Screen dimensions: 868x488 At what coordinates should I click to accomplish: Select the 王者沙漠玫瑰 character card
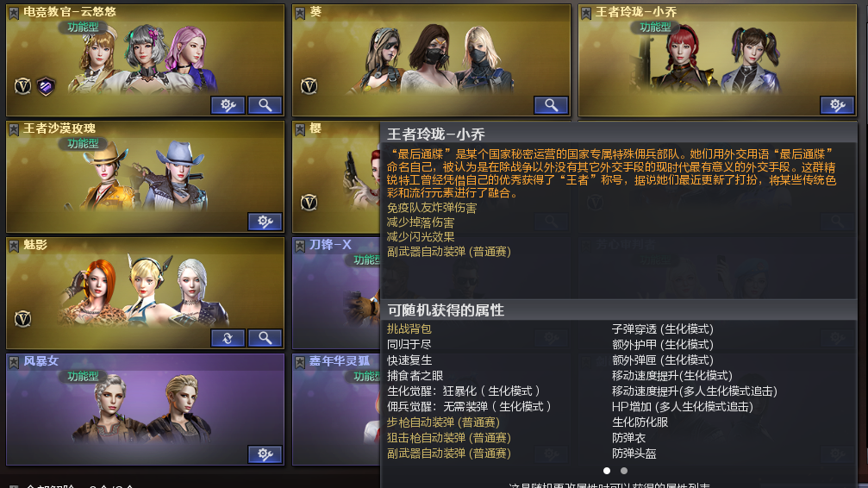(x=145, y=177)
